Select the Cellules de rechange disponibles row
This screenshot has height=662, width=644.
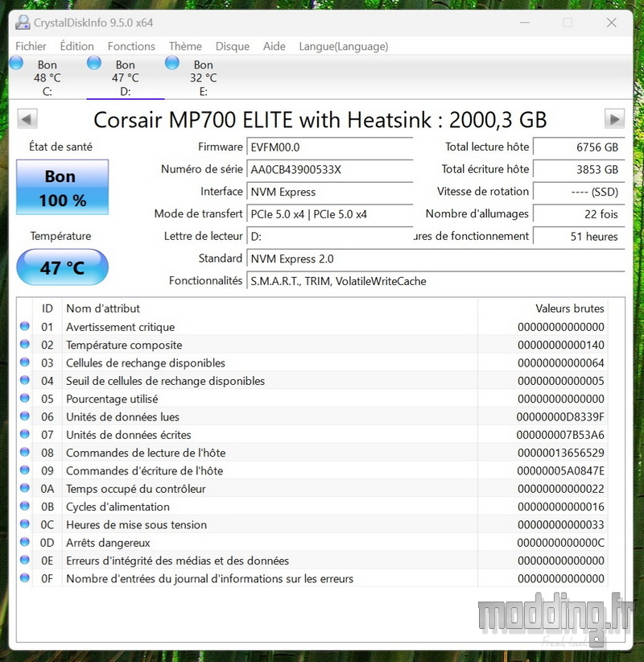click(312, 362)
